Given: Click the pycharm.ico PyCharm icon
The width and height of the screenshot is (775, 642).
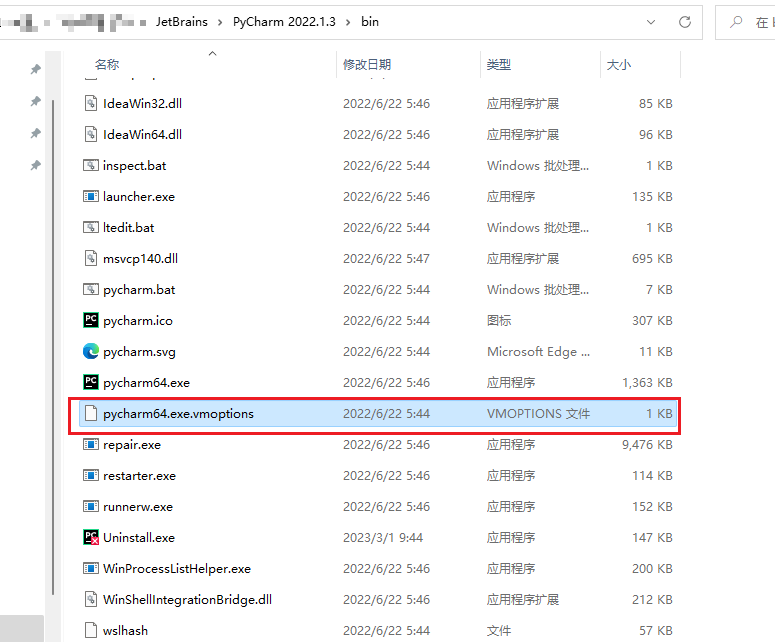Looking at the screenshot, I should pyautogui.click(x=90, y=320).
